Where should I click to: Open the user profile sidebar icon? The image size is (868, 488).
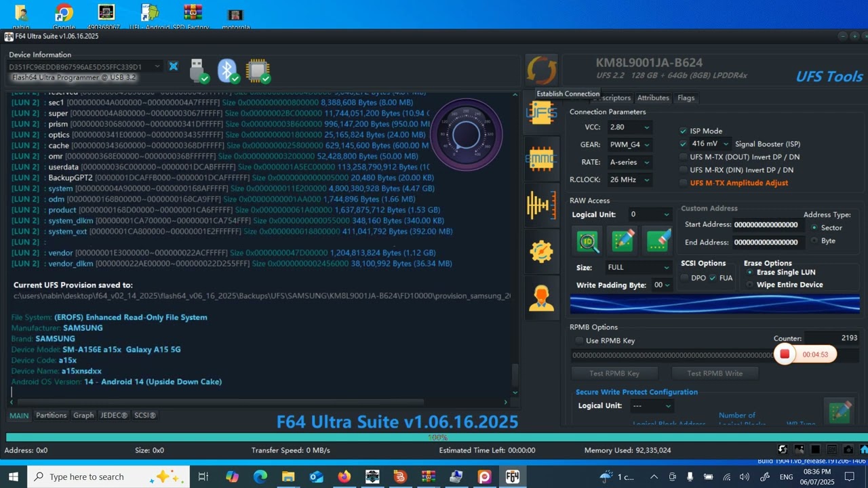click(541, 298)
